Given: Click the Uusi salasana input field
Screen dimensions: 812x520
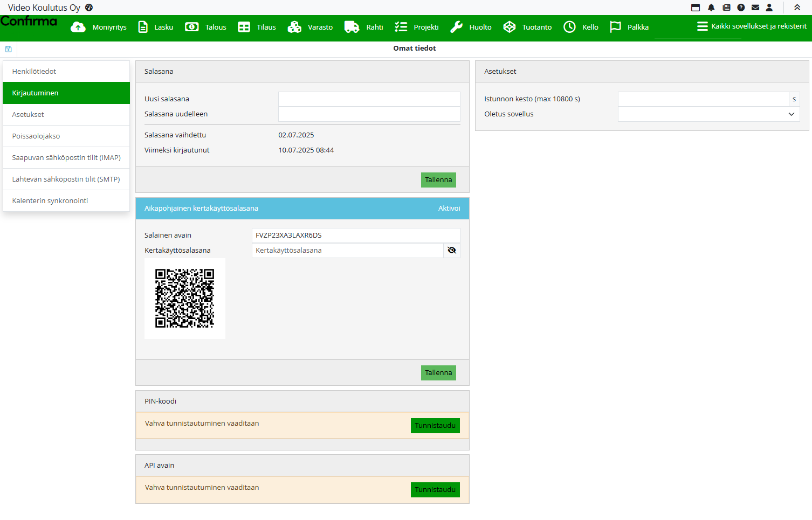Looking at the screenshot, I should tap(369, 99).
